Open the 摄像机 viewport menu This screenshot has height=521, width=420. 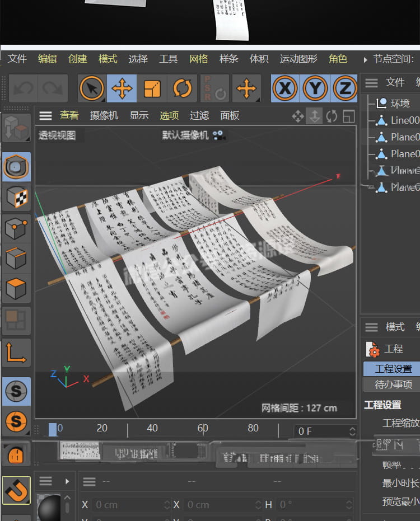[x=104, y=115]
